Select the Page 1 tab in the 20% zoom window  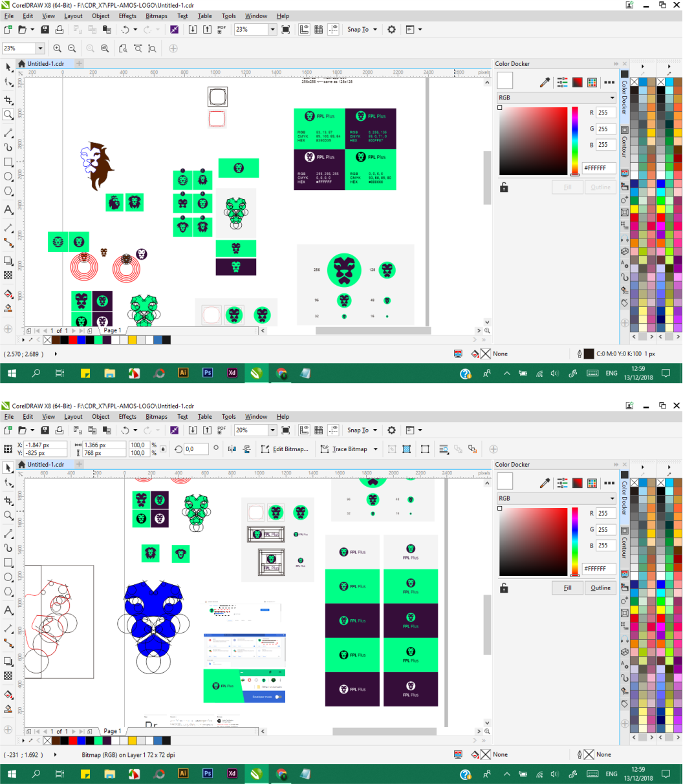pos(112,731)
